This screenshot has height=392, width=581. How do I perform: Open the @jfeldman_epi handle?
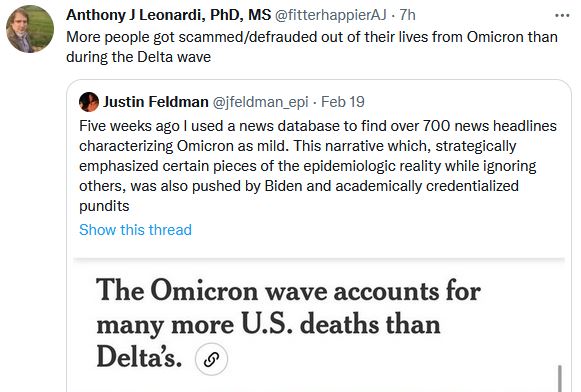[260, 102]
